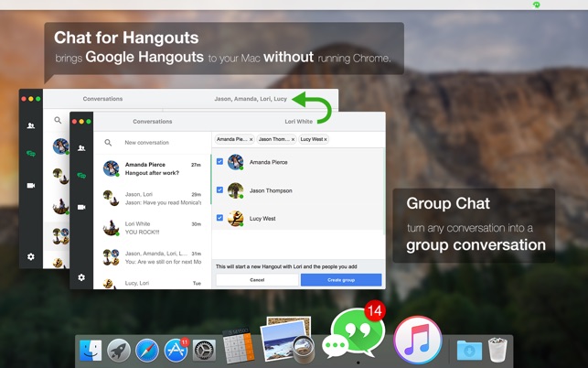This screenshot has width=588, height=368.
Task: Uncheck Lucy West checkbox
Action: point(219,218)
